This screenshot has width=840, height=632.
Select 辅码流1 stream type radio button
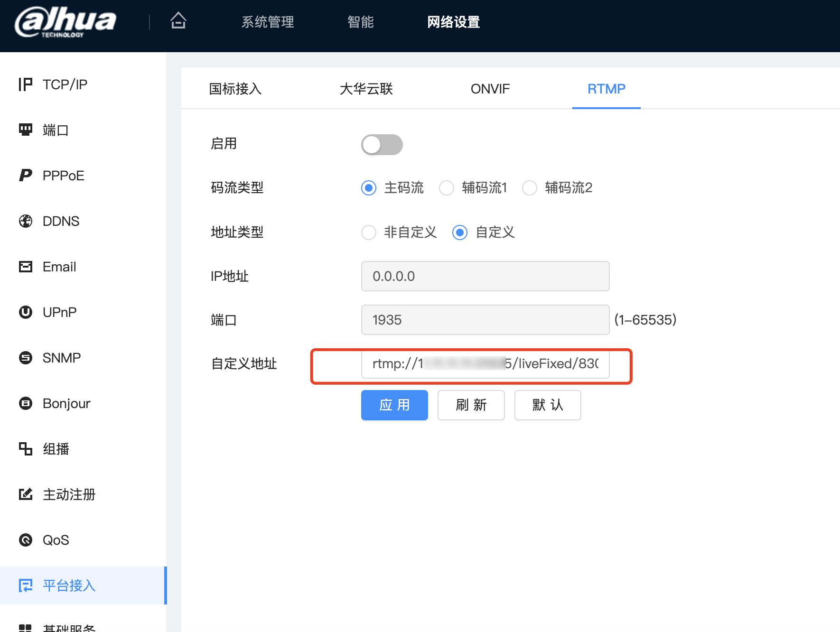click(x=447, y=188)
